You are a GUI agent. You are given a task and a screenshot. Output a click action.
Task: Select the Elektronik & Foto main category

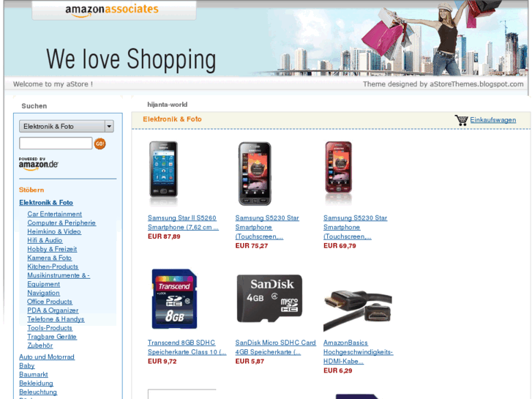(46, 203)
